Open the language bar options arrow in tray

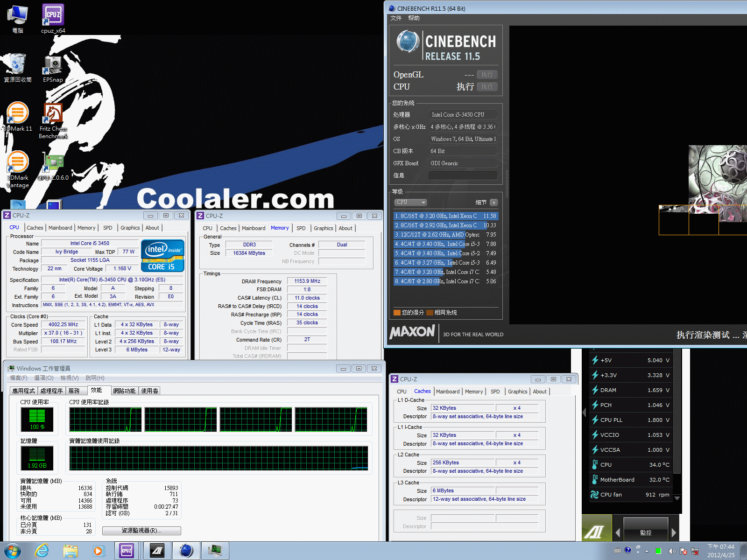(x=638, y=553)
